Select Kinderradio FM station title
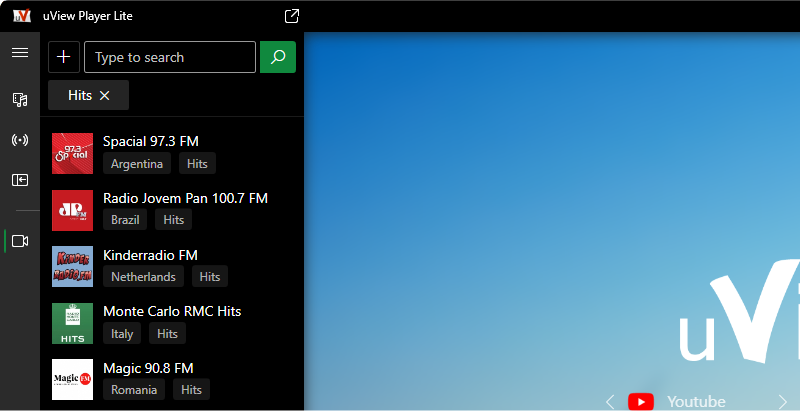 tap(151, 255)
